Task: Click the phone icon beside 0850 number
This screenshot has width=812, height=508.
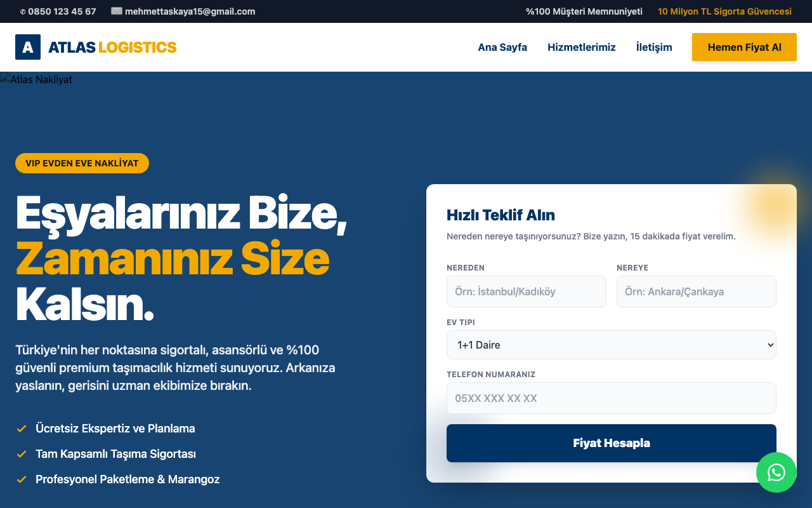Action: [23, 11]
